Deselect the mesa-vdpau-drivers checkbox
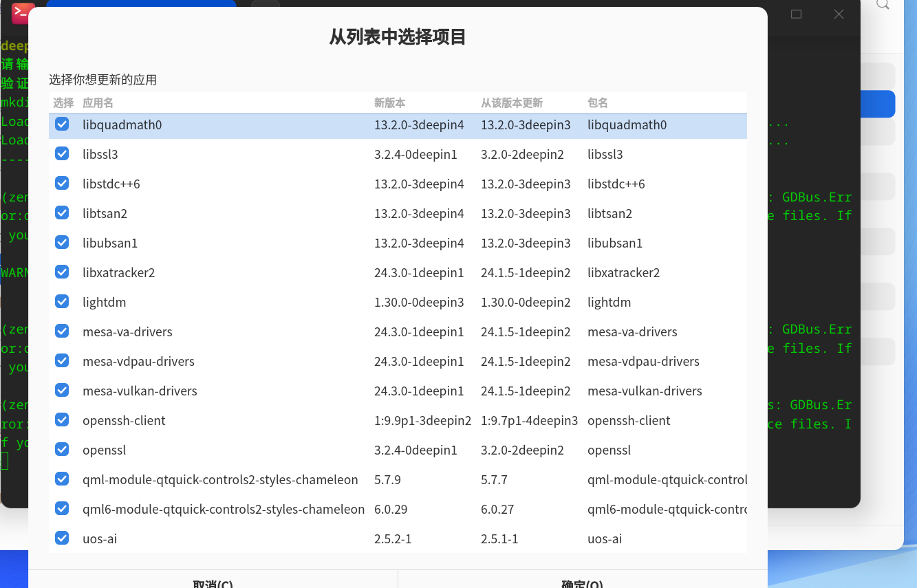Viewport: 917px width, 588px height. [x=62, y=361]
